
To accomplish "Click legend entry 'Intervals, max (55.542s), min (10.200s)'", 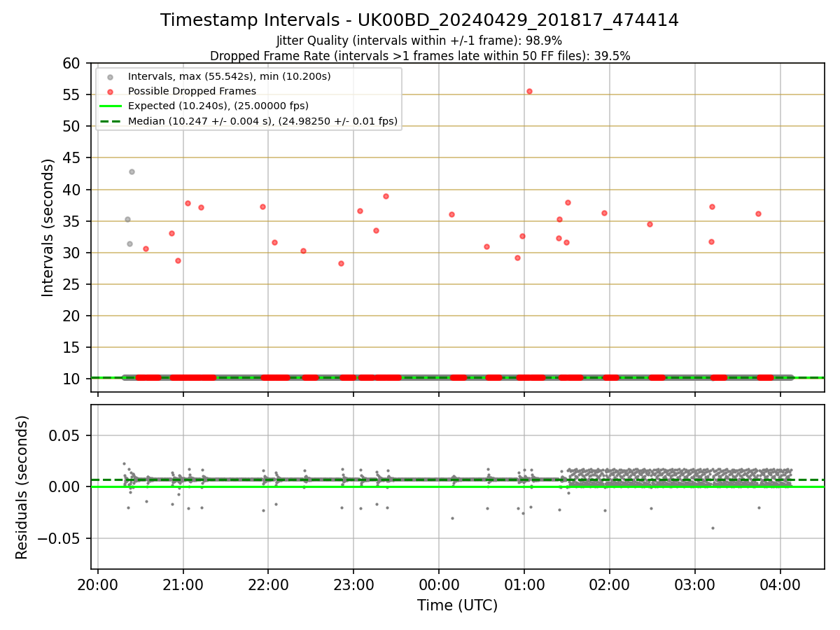I will tap(230, 76).
